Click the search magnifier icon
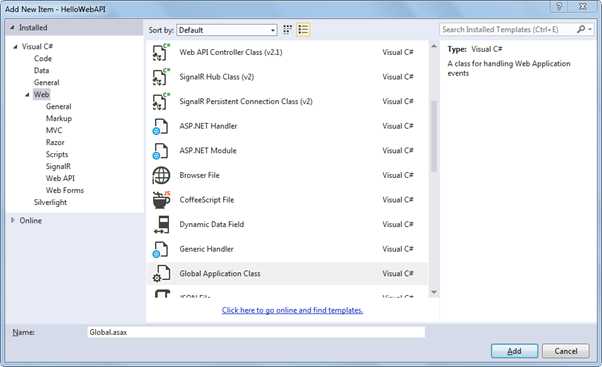The image size is (602, 367). [581, 29]
